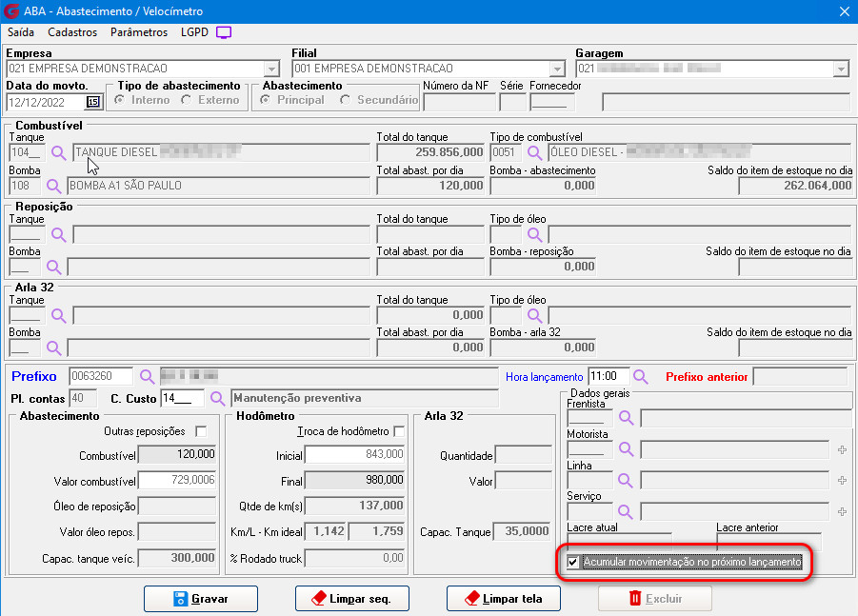The width and height of the screenshot is (858, 616).
Task: Click the Prefixo input field
Action: (x=101, y=376)
